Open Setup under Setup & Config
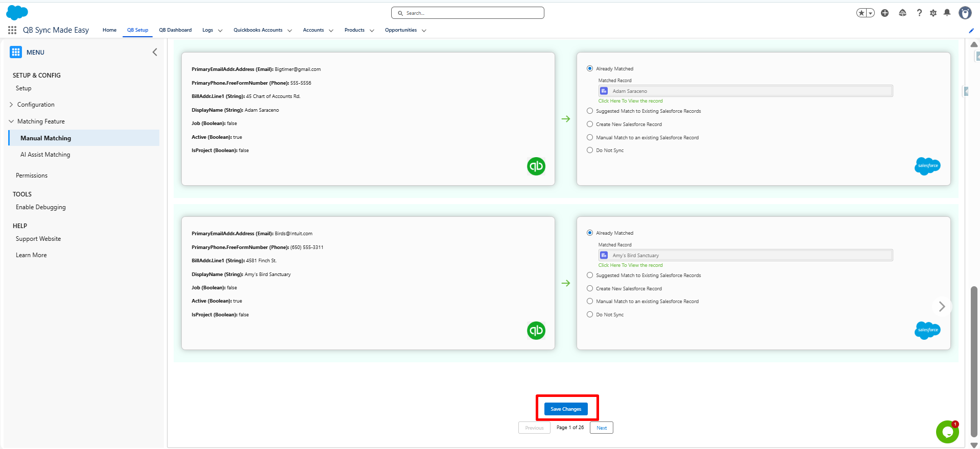The height and width of the screenshot is (449, 980). click(x=23, y=88)
